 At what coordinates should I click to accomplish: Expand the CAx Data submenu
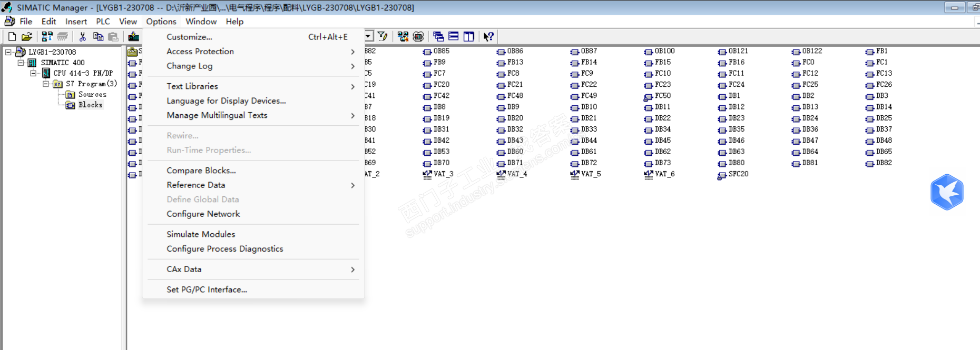tap(353, 269)
